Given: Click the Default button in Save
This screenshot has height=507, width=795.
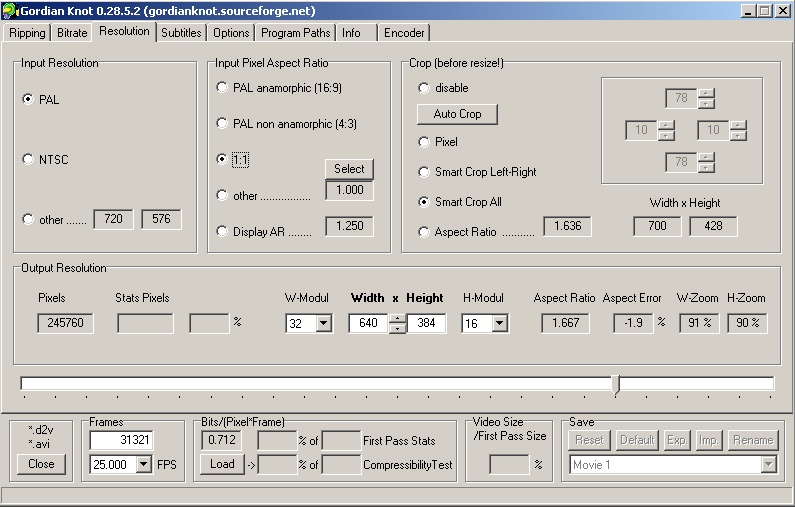Looking at the screenshot, I should coord(637,440).
